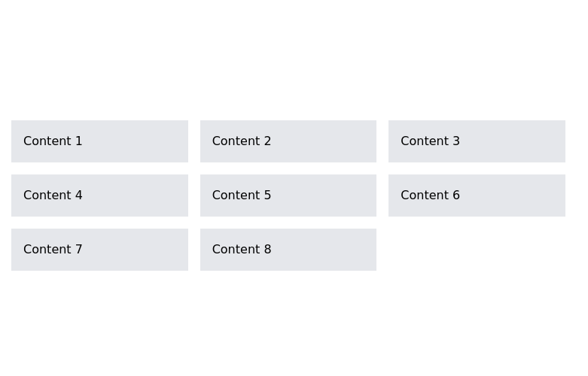Click on the "Content 3" text
Screen dimensions: 588x376
(x=430, y=141)
